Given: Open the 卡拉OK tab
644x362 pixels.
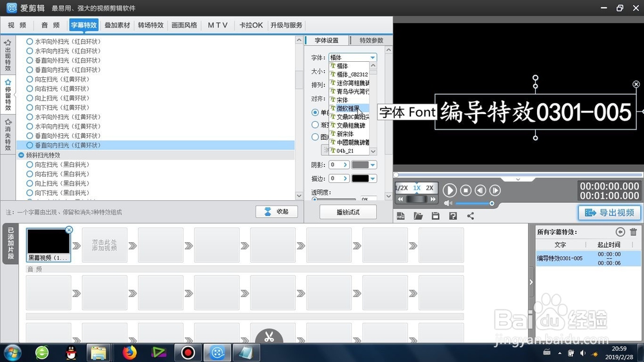Looking at the screenshot, I should pyautogui.click(x=251, y=25).
